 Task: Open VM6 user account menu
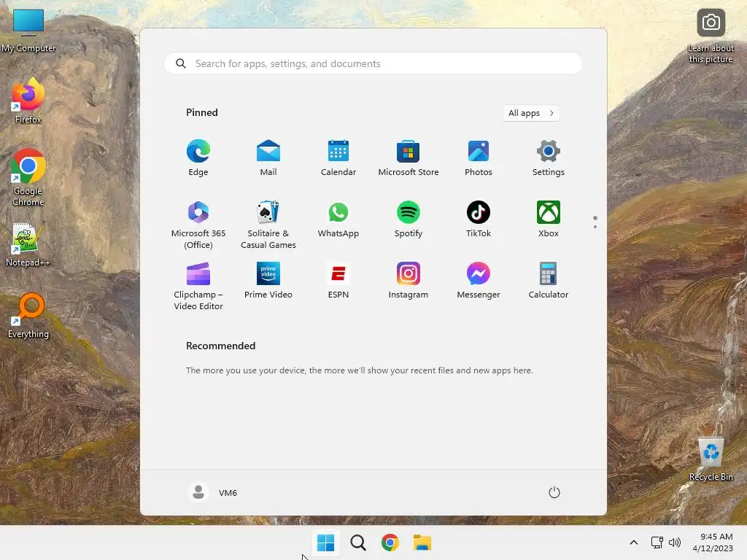[212, 492]
